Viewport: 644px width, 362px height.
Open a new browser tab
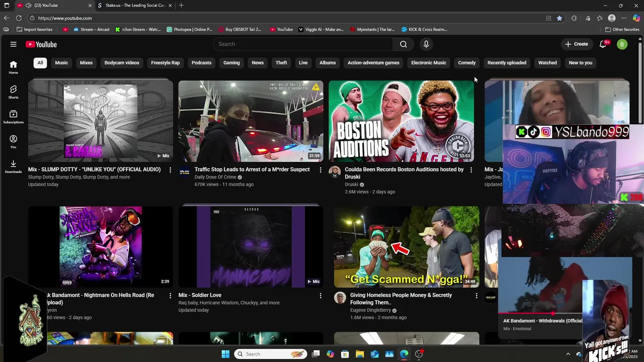pos(181,6)
